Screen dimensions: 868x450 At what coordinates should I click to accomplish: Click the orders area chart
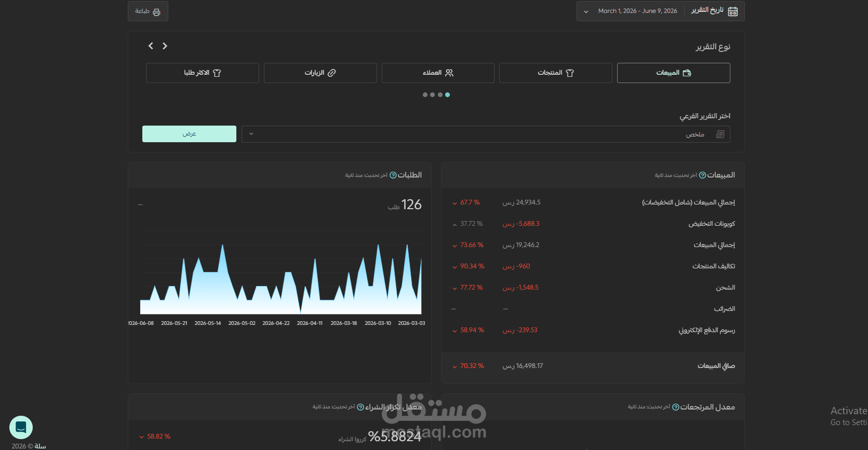(281, 279)
